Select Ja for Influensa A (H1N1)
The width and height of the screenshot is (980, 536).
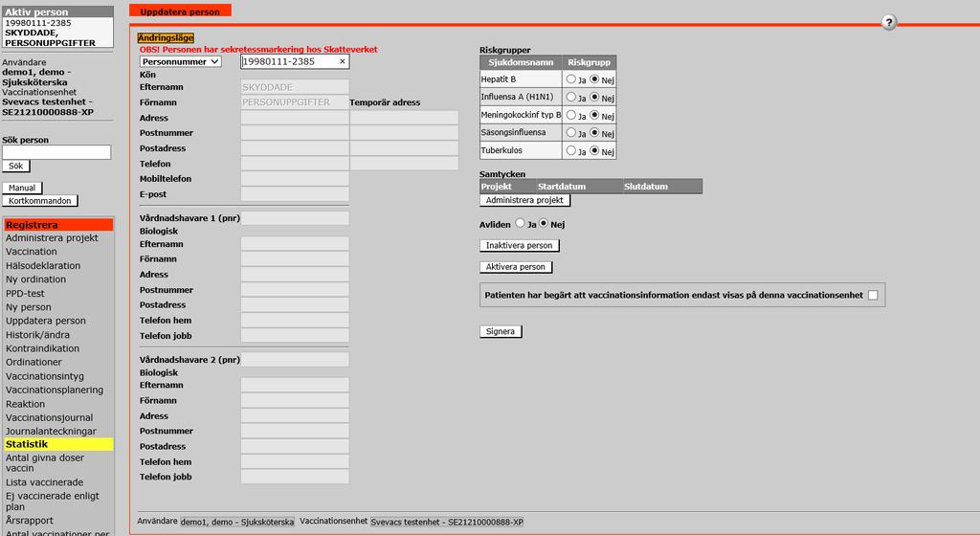coord(570,97)
